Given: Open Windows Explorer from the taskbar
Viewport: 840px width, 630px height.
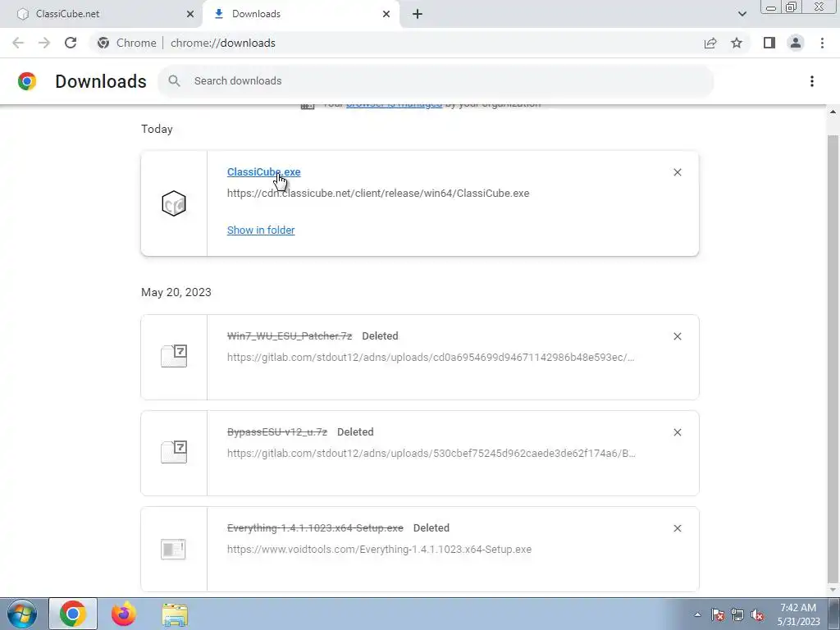Looking at the screenshot, I should (x=175, y=614).
